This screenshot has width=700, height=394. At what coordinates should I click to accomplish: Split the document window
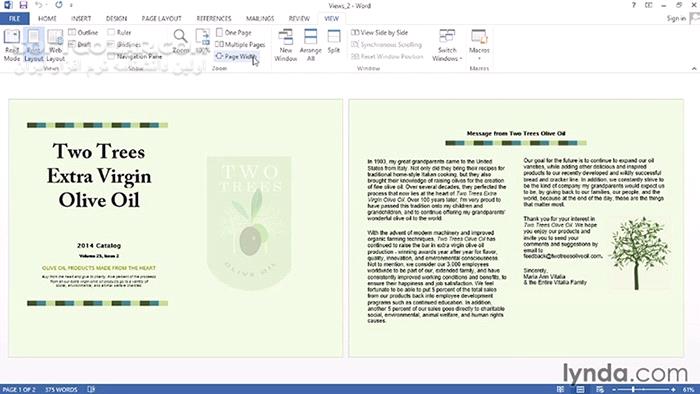[334, 41]
